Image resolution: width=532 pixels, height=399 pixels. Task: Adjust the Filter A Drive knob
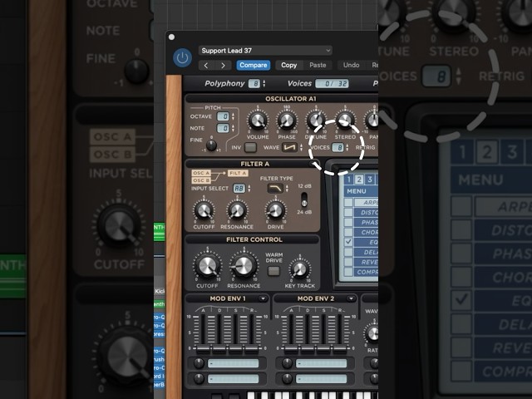point(275,211)
